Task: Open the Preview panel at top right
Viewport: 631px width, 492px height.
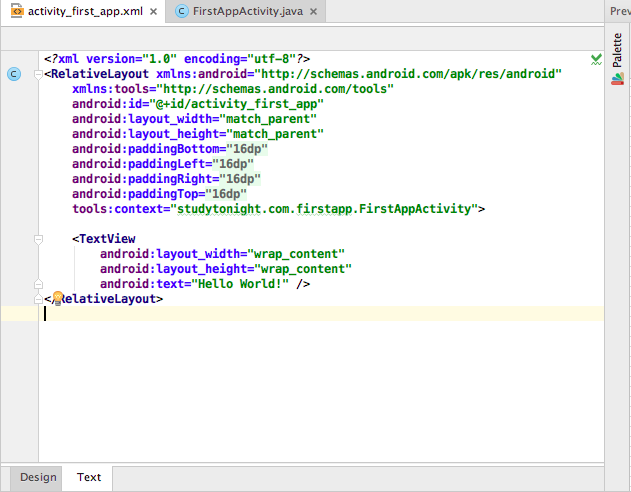Action: tap(620, 11)
